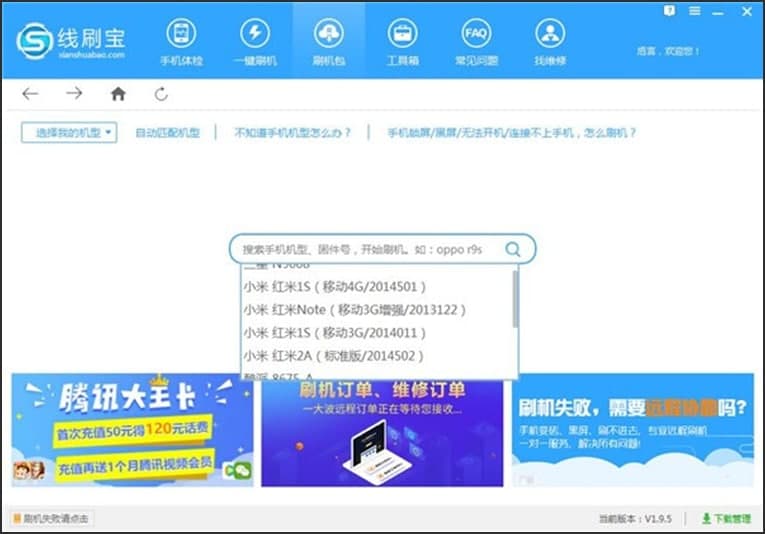
Task: Open the 刷机订单、维修订单 banner
Action: tap(382, 433)
